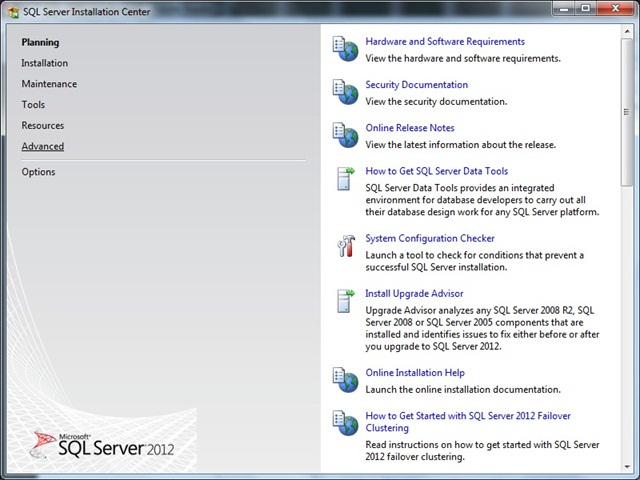640x480 pixels.
Task: Click the Upgrade Advisor description paragraph
Action: 482,328
